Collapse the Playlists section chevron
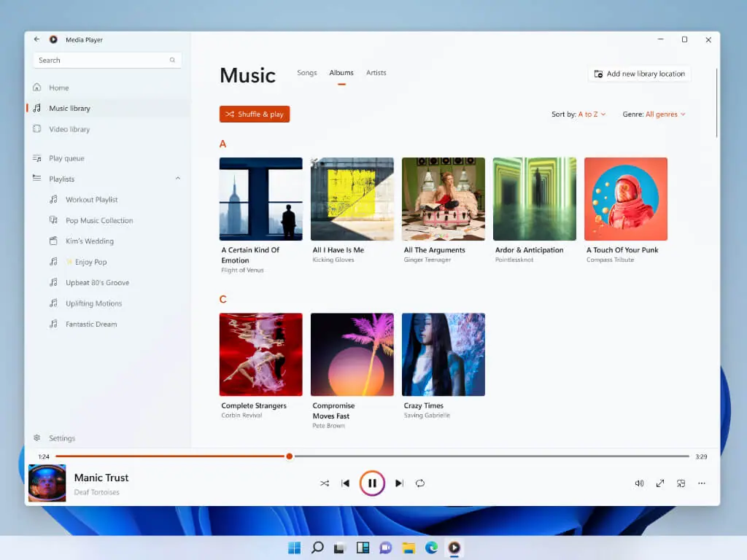Screen dimensions: 747x560 (x=178, y=179)
